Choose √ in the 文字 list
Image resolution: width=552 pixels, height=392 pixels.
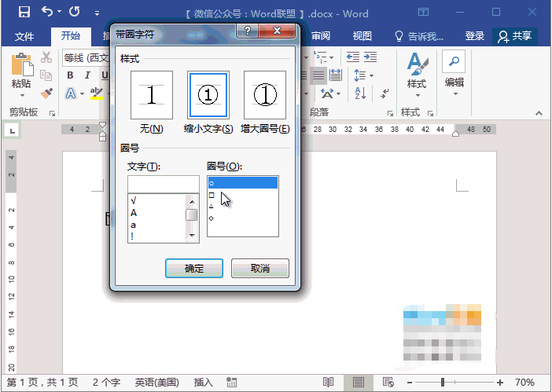(133, 201)
